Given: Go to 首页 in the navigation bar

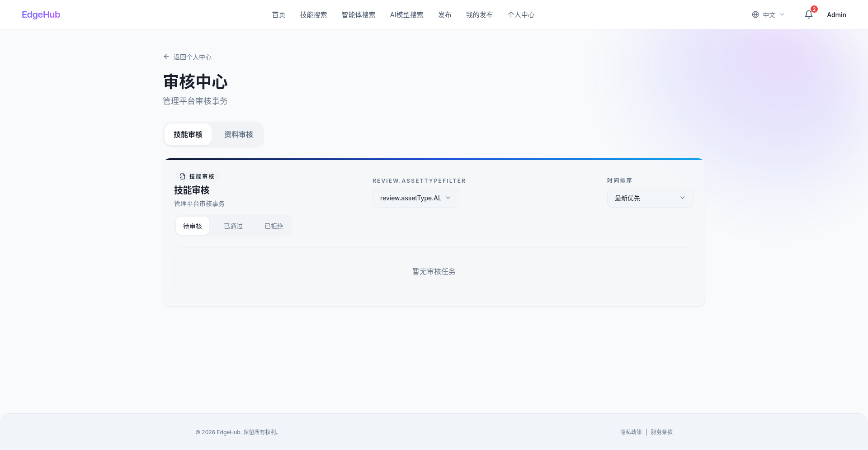Looking at the screenshot, I should [x=278, y=14].
